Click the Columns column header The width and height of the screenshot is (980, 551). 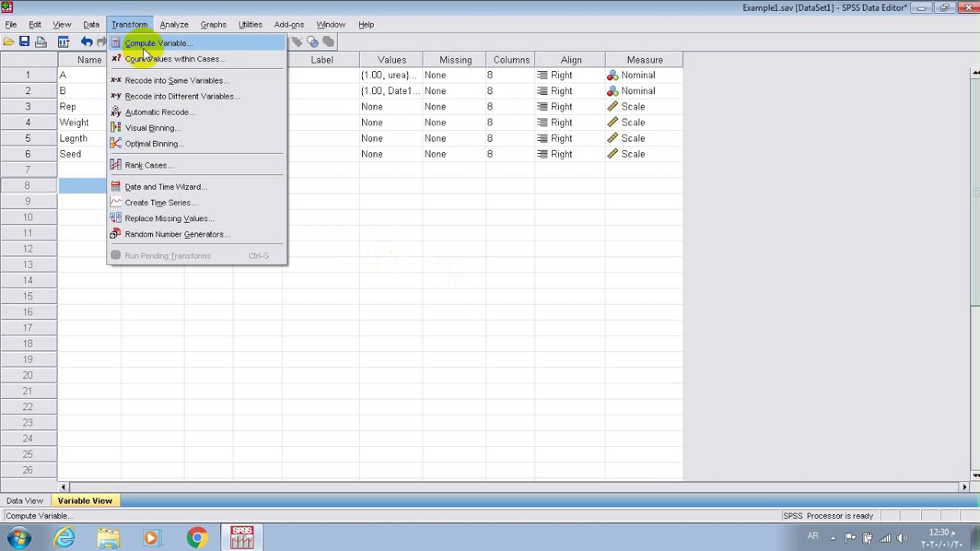click(511, 60)
